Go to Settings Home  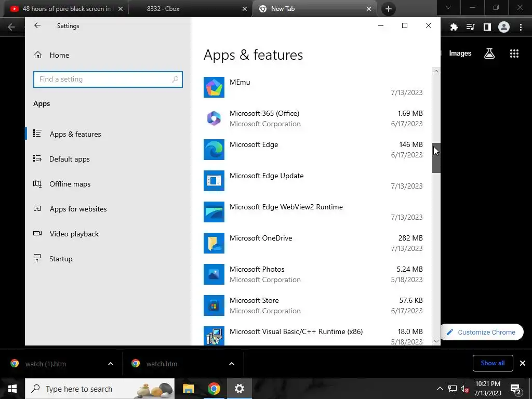[x=108, y=55]
